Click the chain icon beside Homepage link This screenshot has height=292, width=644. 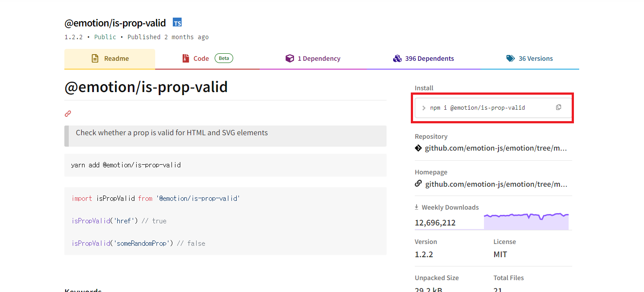[x=418, y=184]
